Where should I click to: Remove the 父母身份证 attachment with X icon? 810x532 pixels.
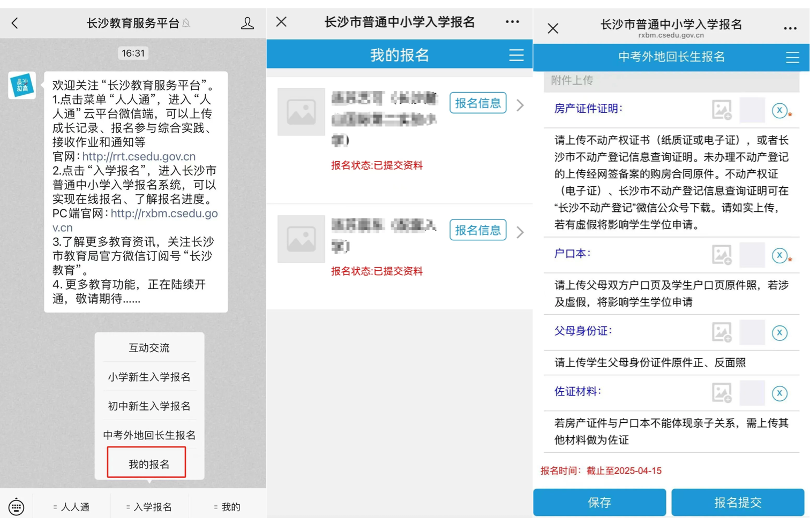point(779,333)
